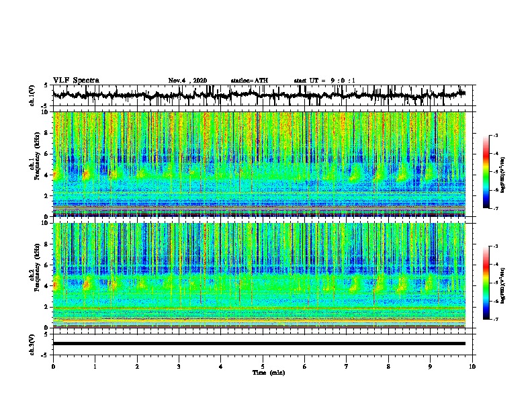Click the "-3" label on ch.1 color bar

[x=496, y=136]
